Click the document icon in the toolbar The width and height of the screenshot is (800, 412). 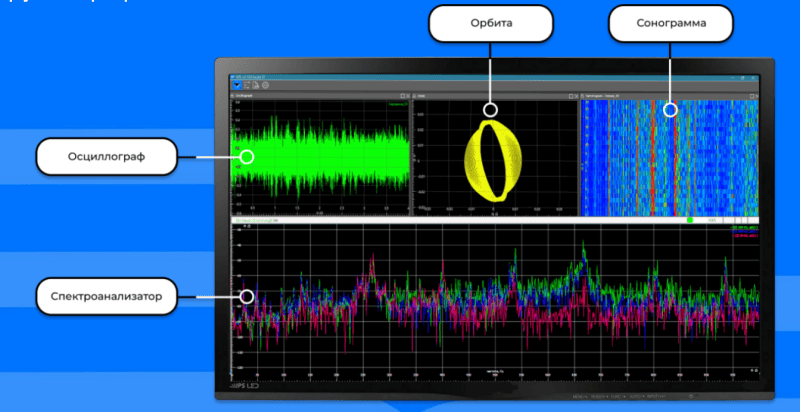(255, 86)
